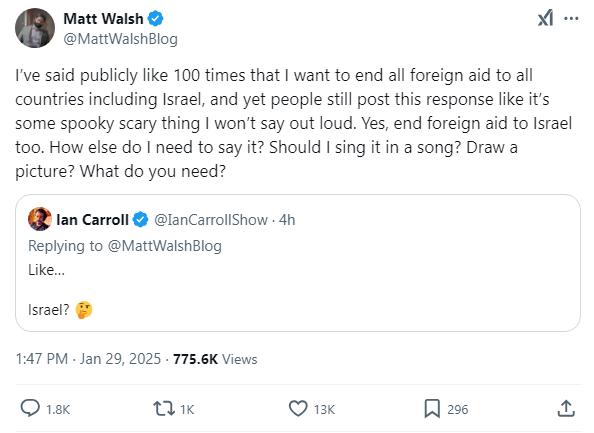594x433 pixels.
Task: Click the @IanCarrollShow handle
Action: click(x=211, y=220)
